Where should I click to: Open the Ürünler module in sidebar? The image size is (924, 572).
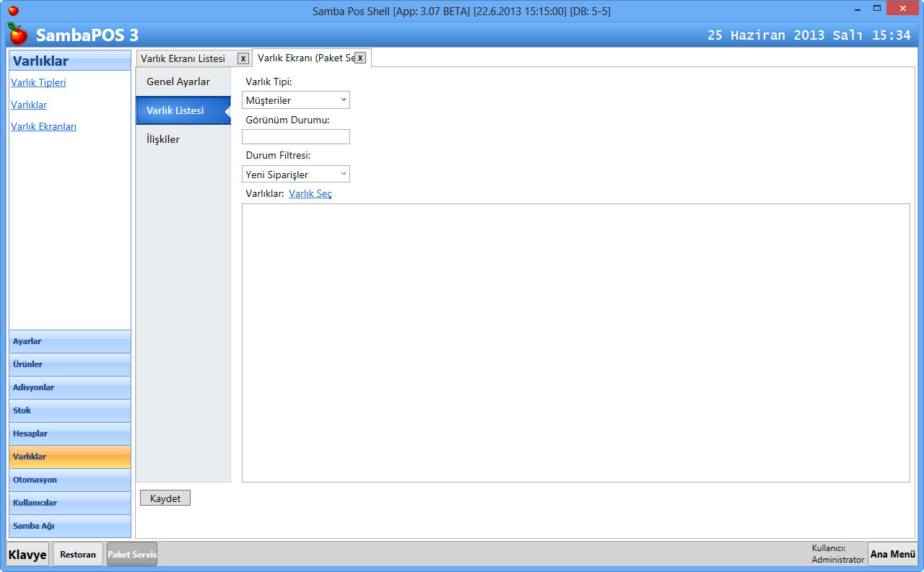coord(70,364)
